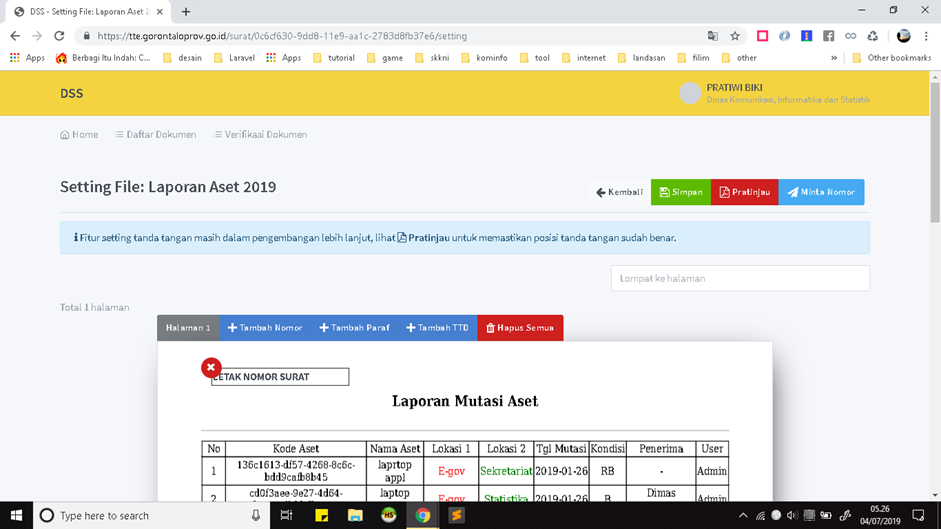Add a number field with Tambah Nomor
This screenshot has width=941, height=529.
tap(264, 328)
